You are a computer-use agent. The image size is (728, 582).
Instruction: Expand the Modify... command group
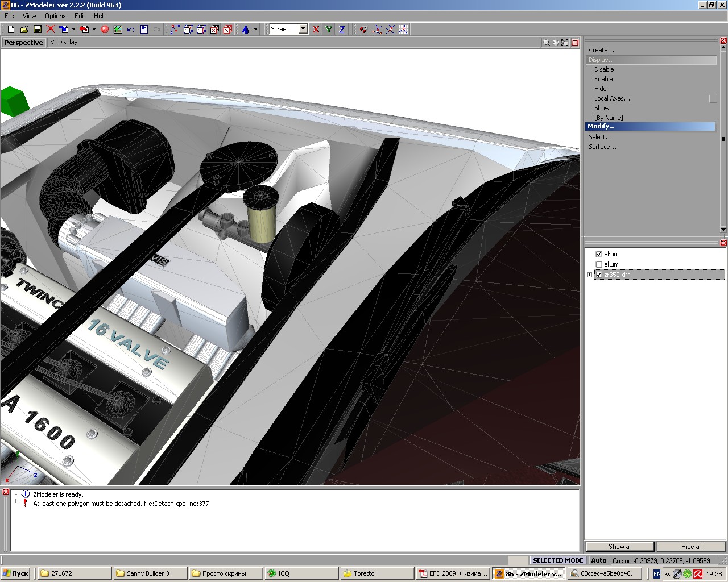[650, 127]
